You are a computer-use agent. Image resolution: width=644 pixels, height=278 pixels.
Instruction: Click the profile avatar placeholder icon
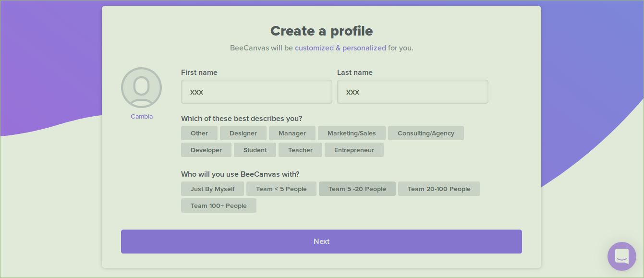pos(141,87)
